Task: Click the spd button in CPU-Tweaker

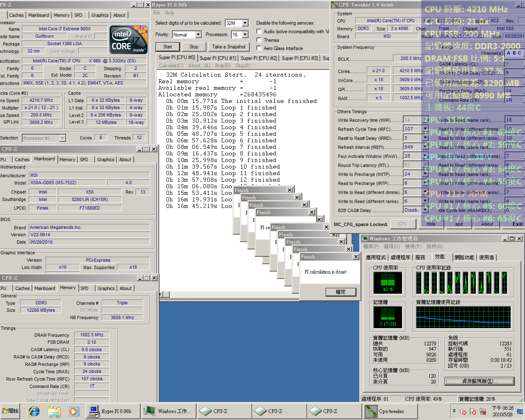Action: [459, 224]
